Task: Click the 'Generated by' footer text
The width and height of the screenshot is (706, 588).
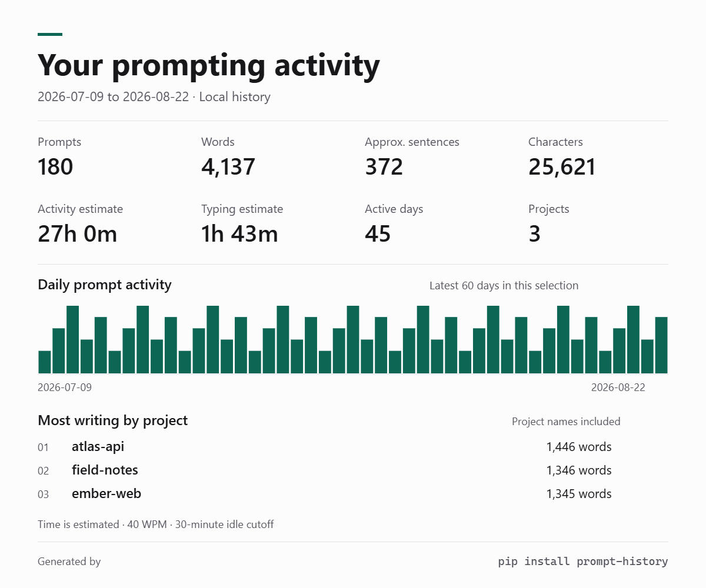Action: click(69, 562)
